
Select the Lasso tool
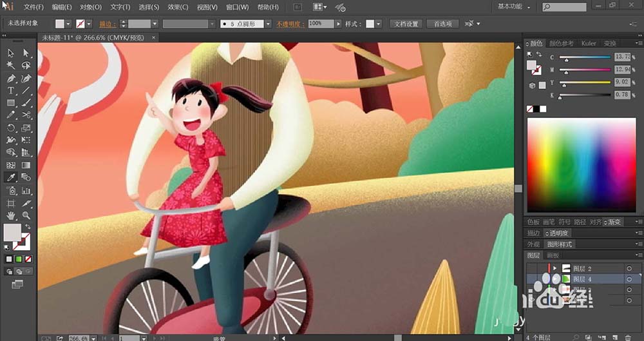coord(26,65)
